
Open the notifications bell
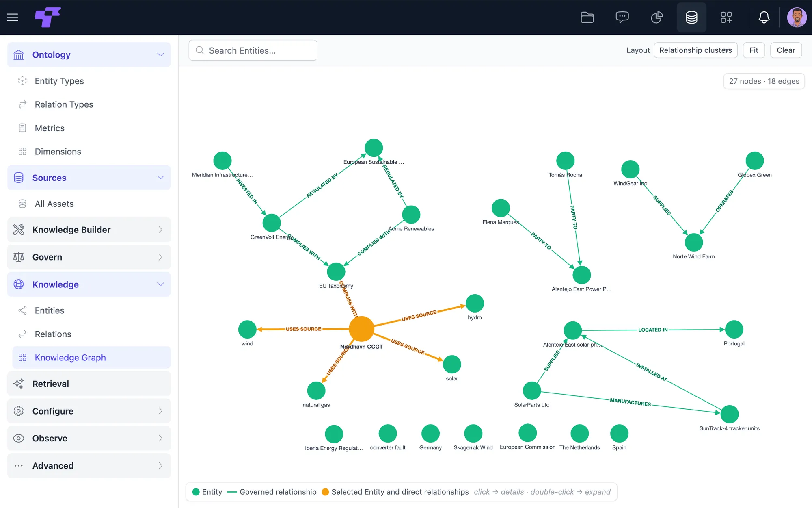coord(764,17)
